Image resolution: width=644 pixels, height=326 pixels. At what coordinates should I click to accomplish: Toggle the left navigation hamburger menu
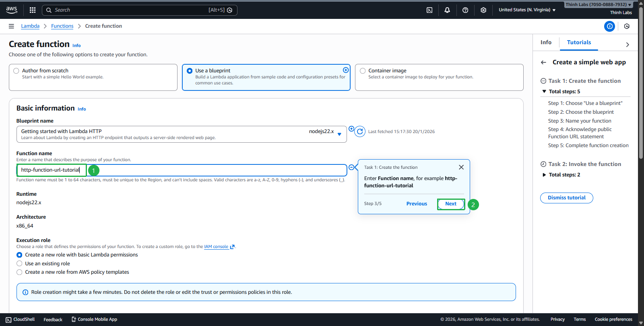11,26
